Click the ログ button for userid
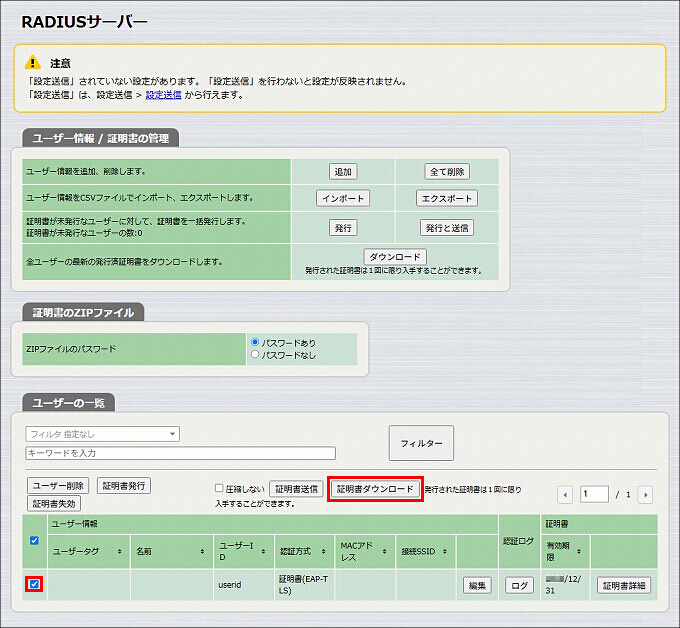 click(x=520, y=586)
